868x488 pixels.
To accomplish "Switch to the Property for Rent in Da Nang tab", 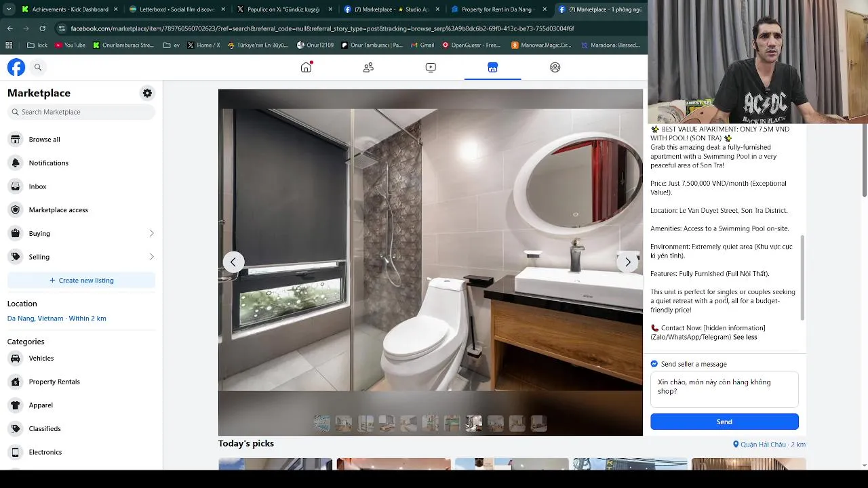I will pyautogui.click(x=499, y=9).
